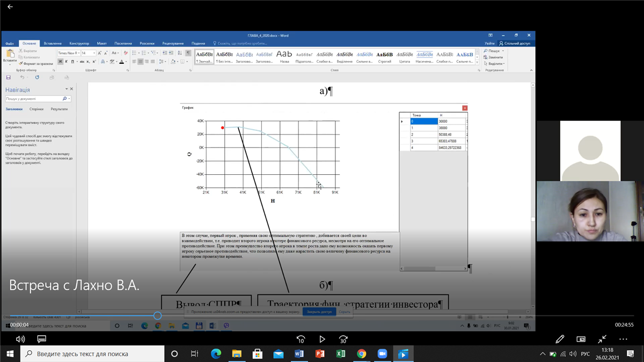
Task: Expand the font size 14 dropdown
Action: click(94, 53)
